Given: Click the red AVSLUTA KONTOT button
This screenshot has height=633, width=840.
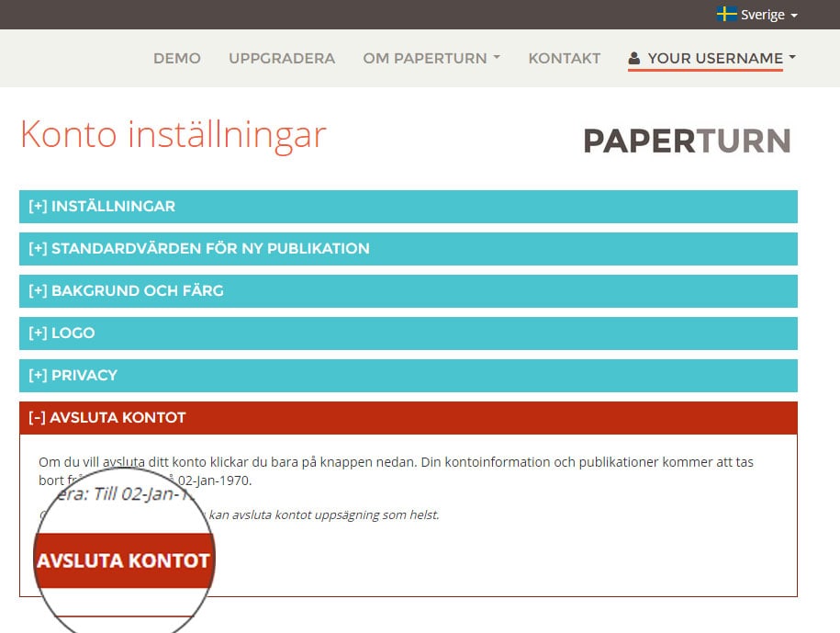Looking at the screenshot, I should coord(124,560).
